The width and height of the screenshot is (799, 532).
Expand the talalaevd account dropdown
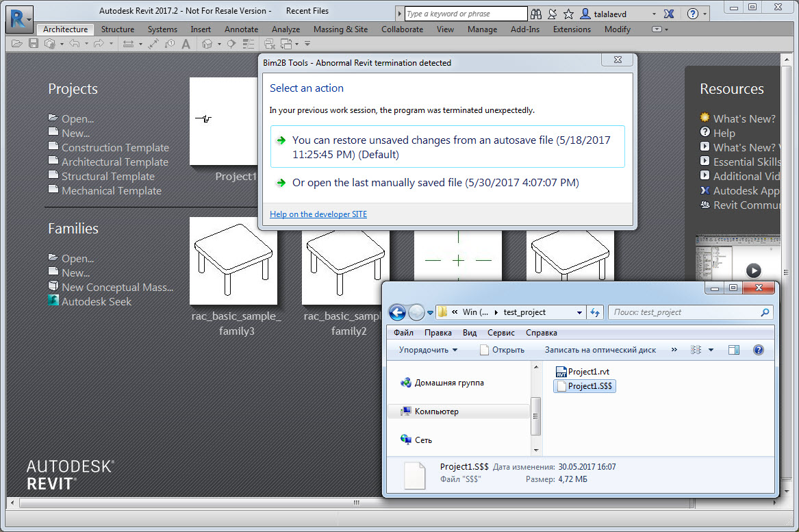click(x=654, y=14)
